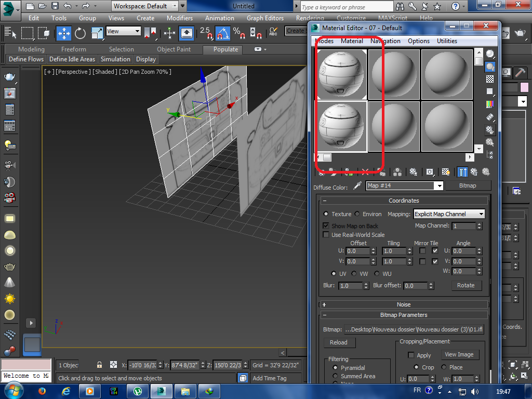This screenshot has width=532, height=399.
Task: Select Summed Area filtering option
Action: (x=335, y=376)
